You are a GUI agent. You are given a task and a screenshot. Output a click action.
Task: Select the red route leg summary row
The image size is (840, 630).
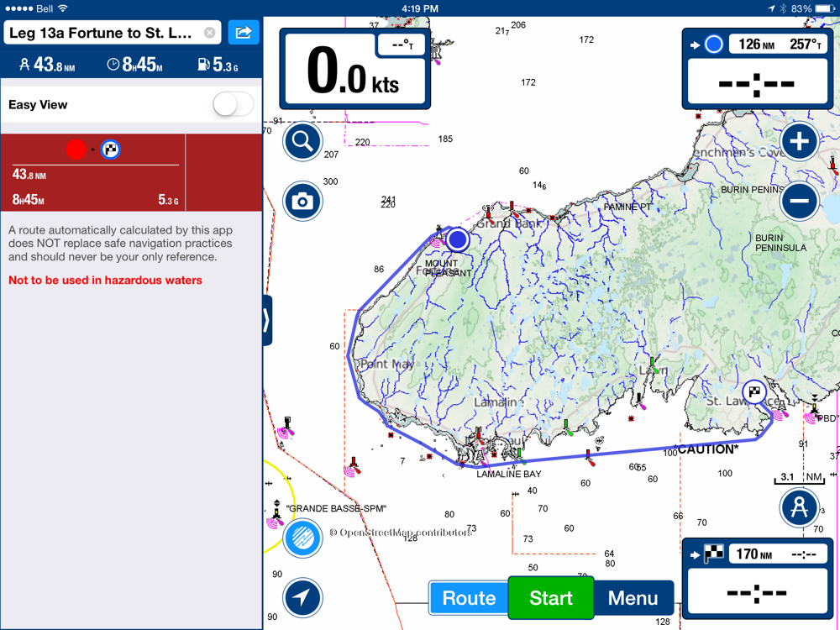(94, 173)
